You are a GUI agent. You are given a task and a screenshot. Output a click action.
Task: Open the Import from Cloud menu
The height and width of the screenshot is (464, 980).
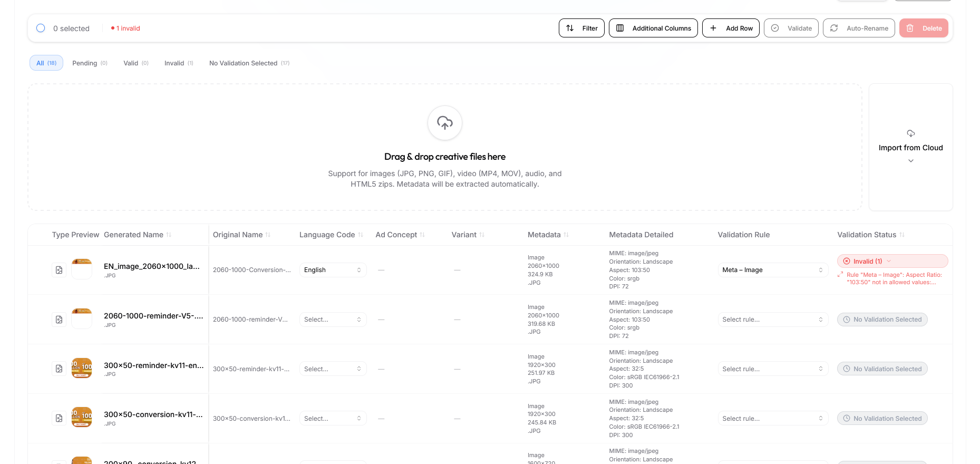point(911,147)
